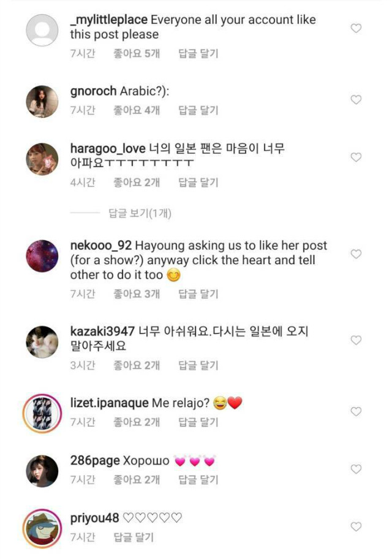Like haragoo_love's comment with the heart

[356, 158]
